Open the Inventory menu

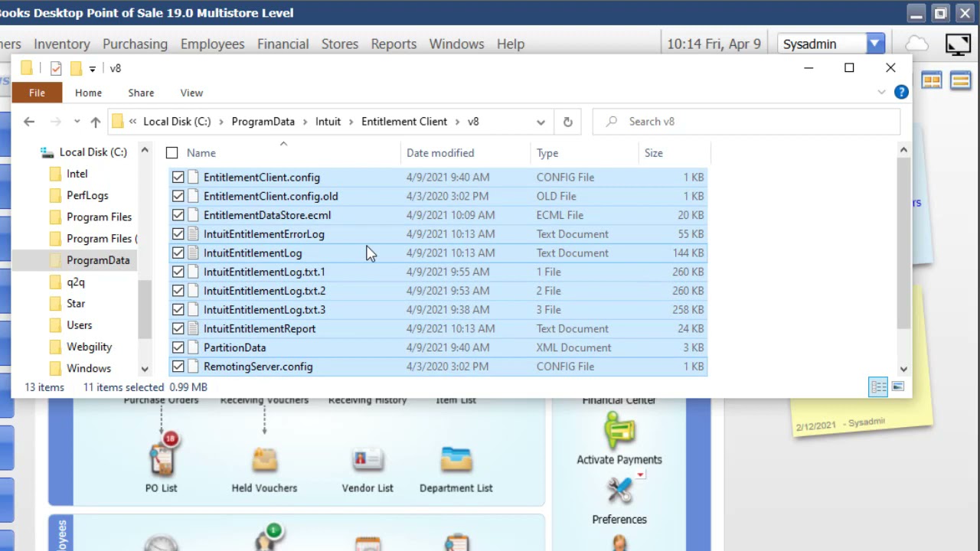tap(62, 44)
